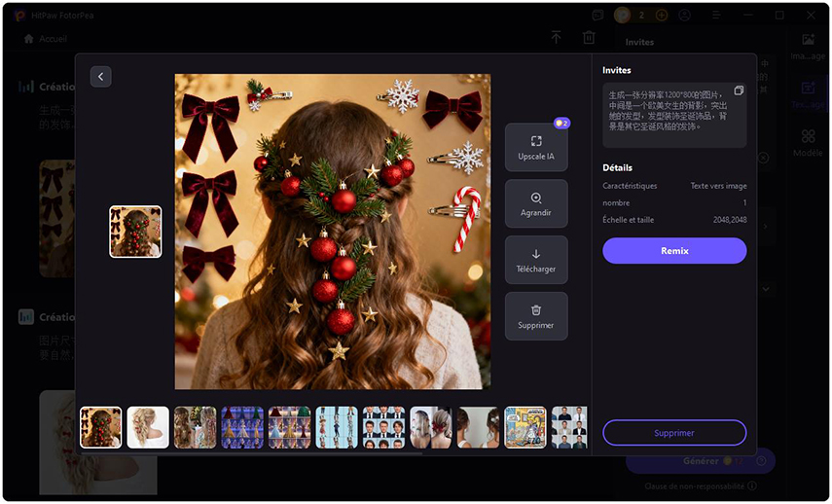The width and height of the screenshot is (832, 504).
Task: Copy the prompt text using the copy icon
Action: tap(739, 90)
